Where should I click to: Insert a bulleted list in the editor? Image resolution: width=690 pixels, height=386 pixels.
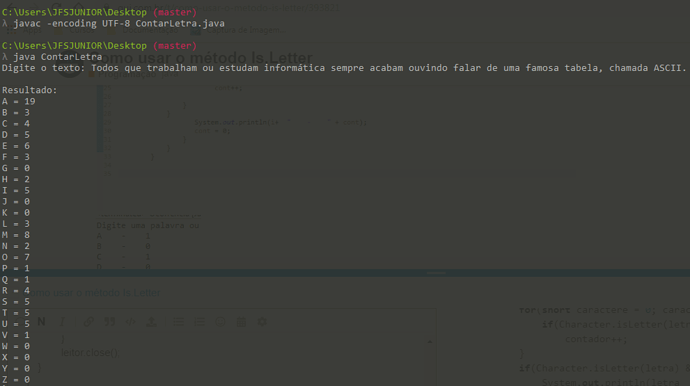point(178,322)
